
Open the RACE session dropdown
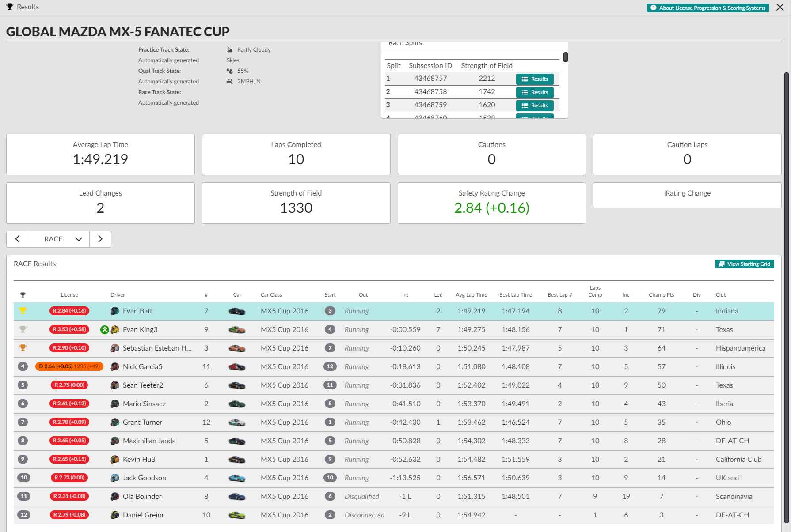(59, 239)
